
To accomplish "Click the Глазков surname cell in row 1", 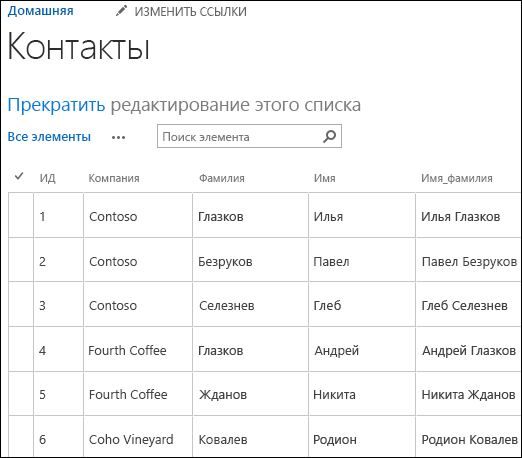I will pyautogui.click(x=251, y=215).
